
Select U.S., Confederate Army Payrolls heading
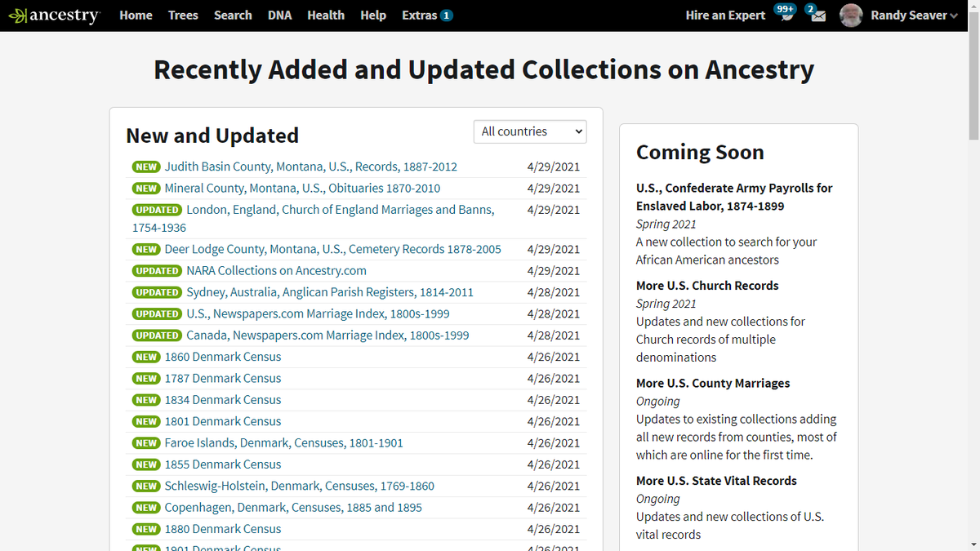coord(734,197)
